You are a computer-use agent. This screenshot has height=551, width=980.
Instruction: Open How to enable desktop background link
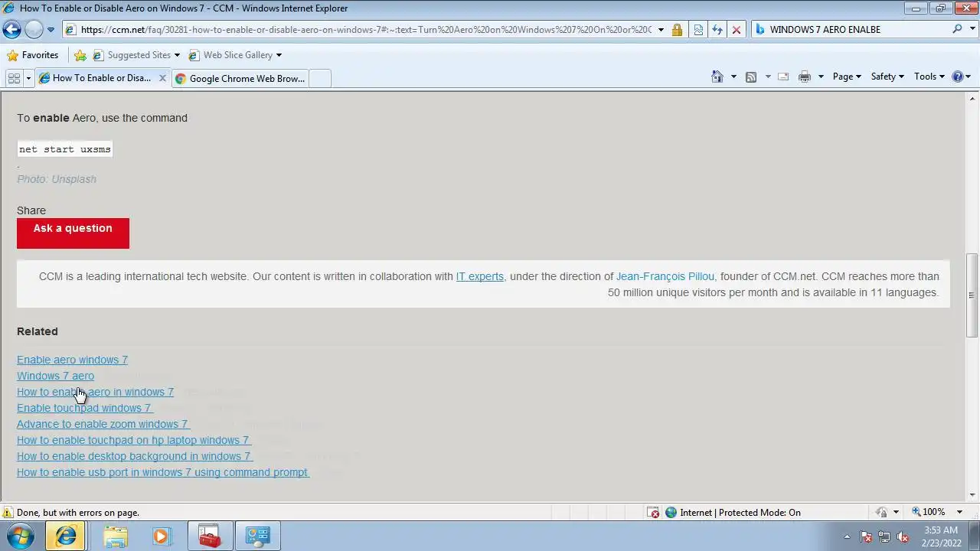coord(134,456)
